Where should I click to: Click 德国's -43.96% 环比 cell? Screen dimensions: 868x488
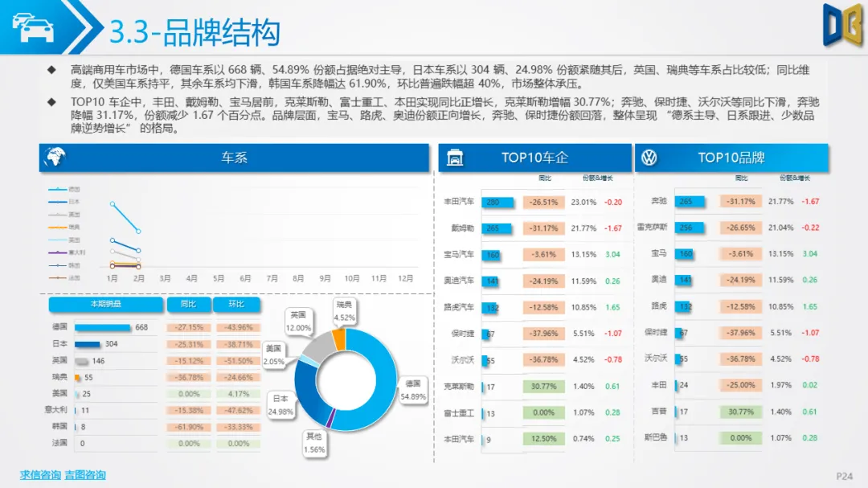(238, 327)
